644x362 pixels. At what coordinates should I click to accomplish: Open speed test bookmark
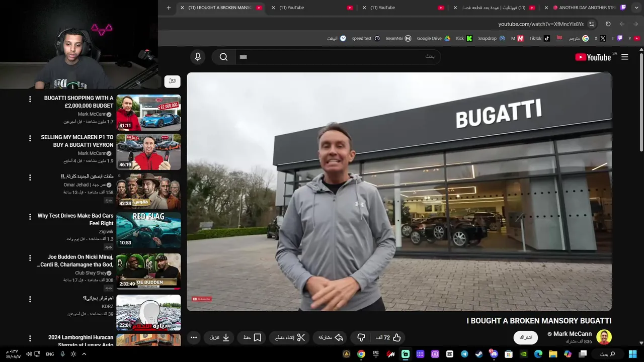(x=366, y=38)
